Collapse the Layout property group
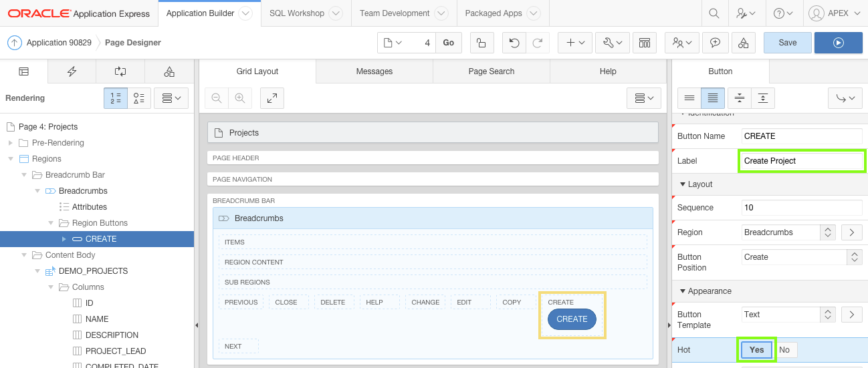The image size is (868, 368). click(x=683, y=184)
